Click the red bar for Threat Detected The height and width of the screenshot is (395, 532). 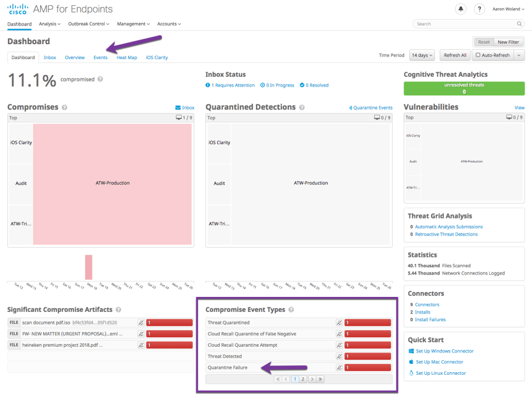(368, 357)
